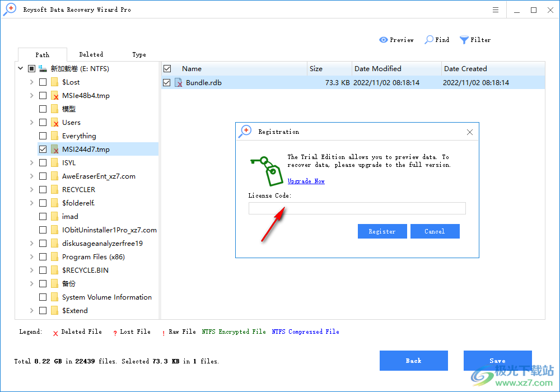Click the Bundle.rdb file icon
This screenshot has width=560, height=392.
(178, 82)
